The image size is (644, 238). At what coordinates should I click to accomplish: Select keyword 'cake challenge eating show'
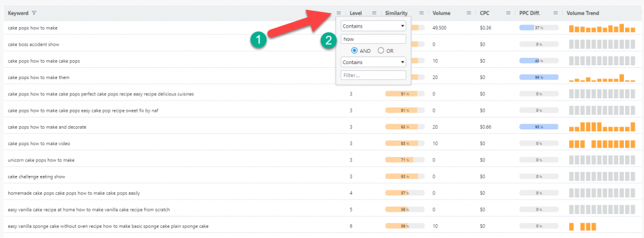(36, 176)
